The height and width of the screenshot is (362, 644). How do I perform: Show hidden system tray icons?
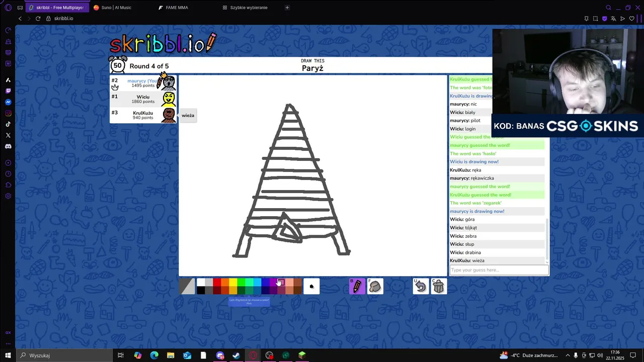[568, 355]
